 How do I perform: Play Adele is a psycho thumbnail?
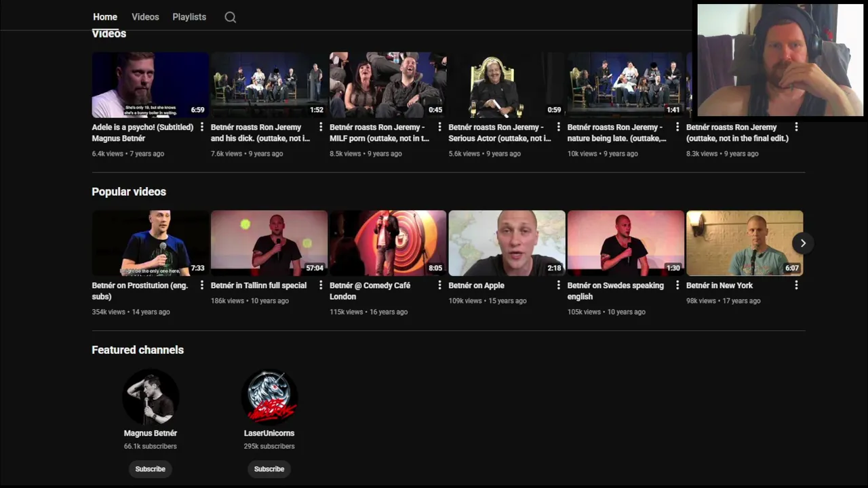pos(151,85)
